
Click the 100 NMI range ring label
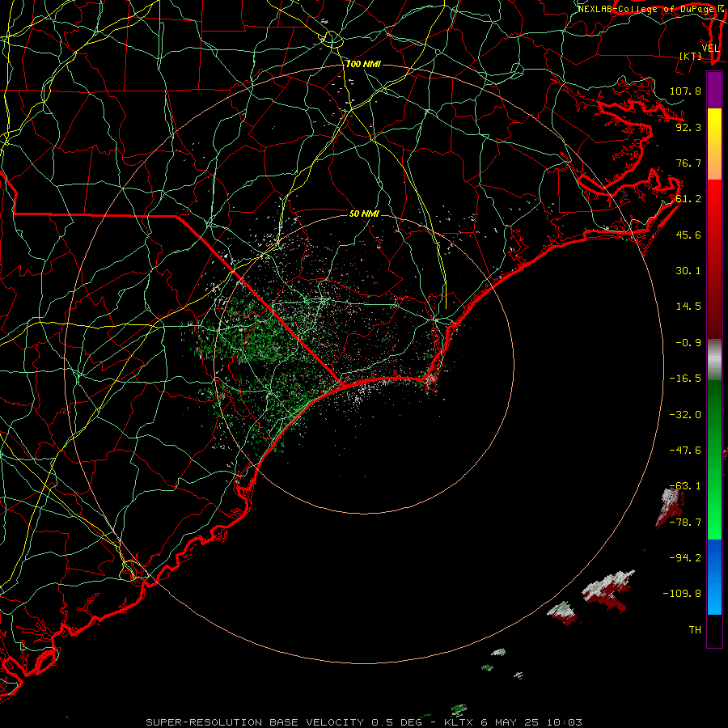coord(363,64)
